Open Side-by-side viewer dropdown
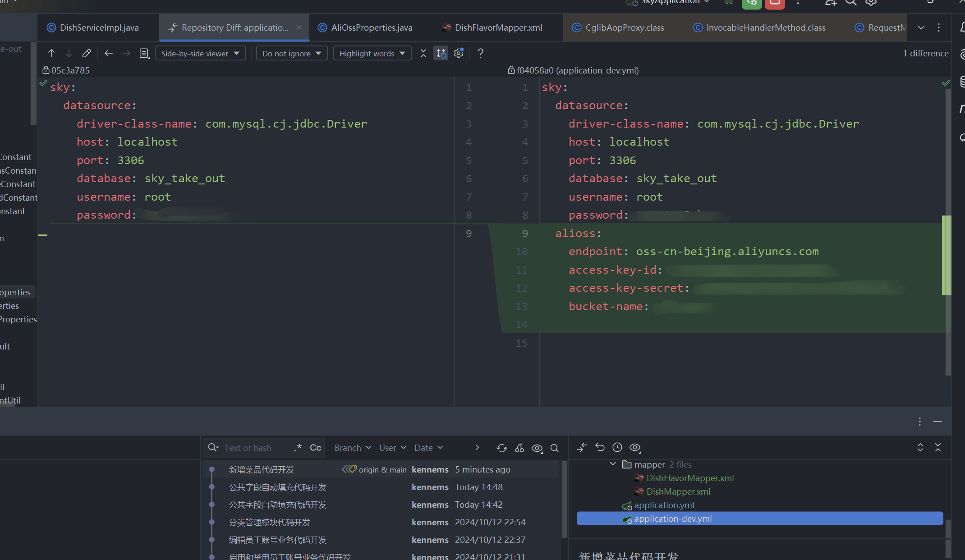Image resolution: width=965 pixels, height=560 pixels. tap(200, 53)
